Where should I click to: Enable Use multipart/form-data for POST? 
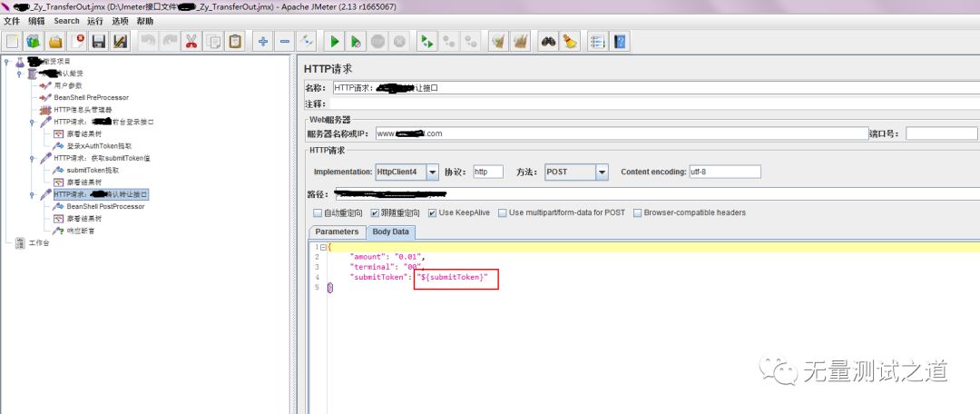(x=502, y=212)
